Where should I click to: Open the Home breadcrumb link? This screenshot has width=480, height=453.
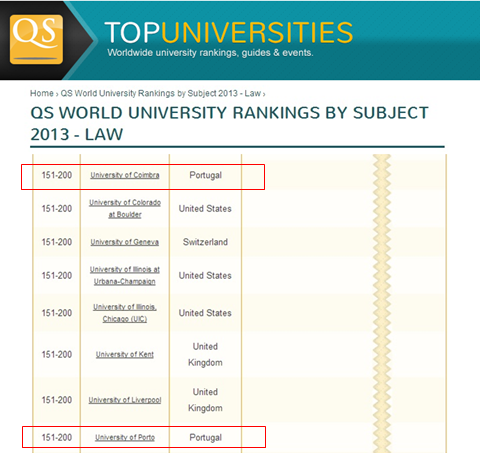coord(42,93)
